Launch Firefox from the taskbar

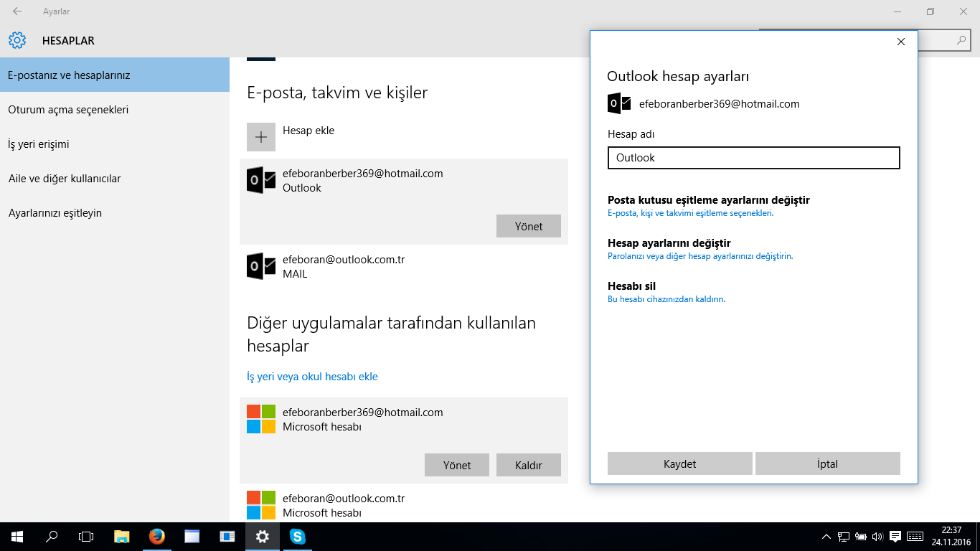click(x=156, y=536)
